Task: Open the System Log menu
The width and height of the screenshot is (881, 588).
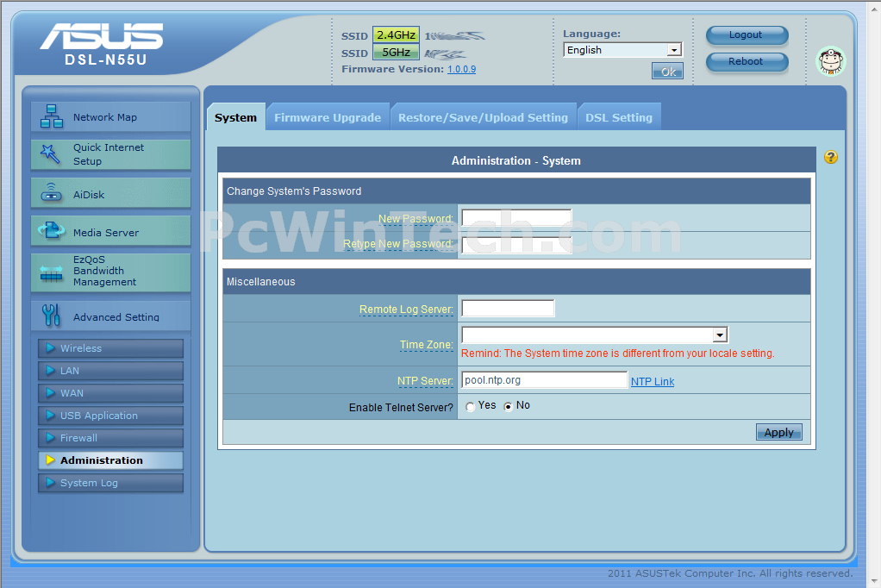Action: tap(110, 483)
